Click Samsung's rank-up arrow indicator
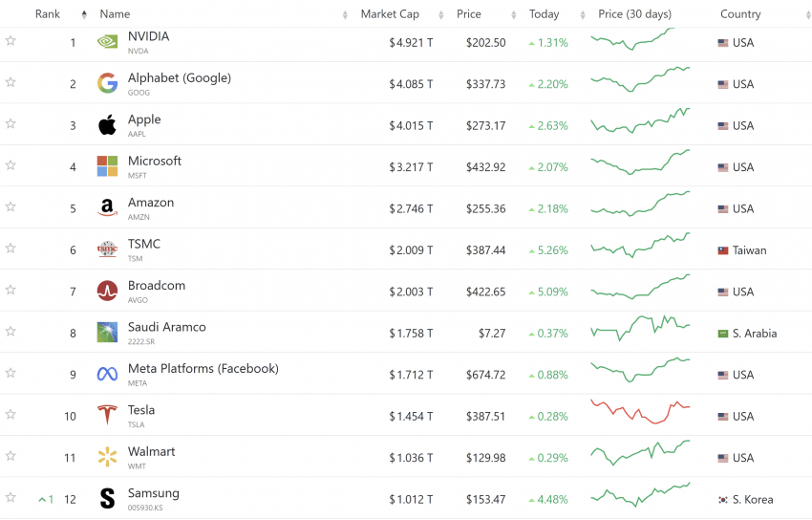 click(x=46, y=499)
